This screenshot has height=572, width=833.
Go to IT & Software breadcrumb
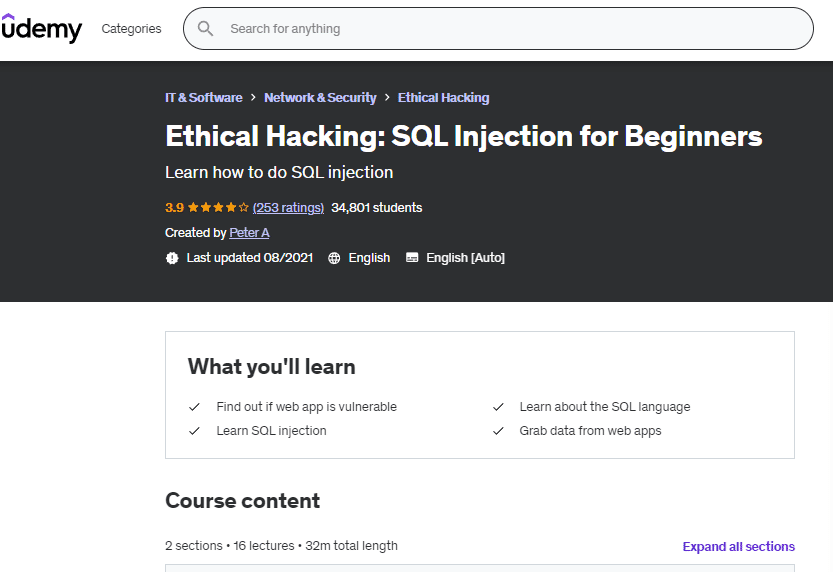[204, 98]
